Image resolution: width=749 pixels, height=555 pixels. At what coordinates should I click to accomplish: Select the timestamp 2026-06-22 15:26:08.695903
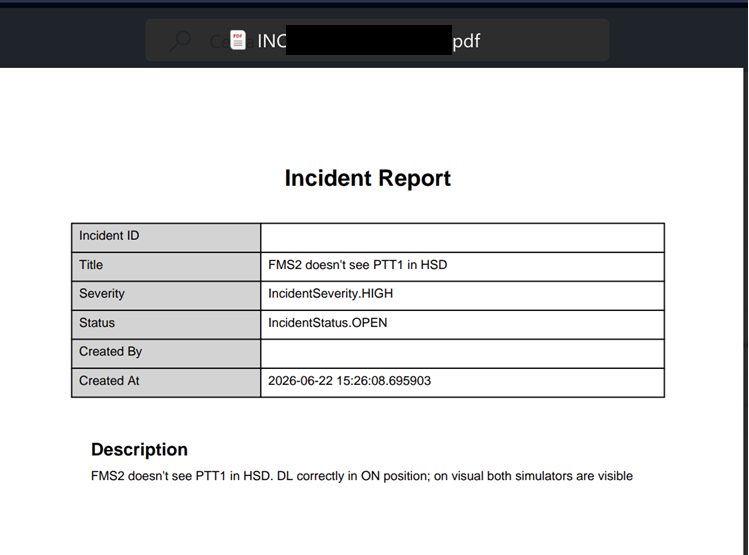(x=349, y=381)
